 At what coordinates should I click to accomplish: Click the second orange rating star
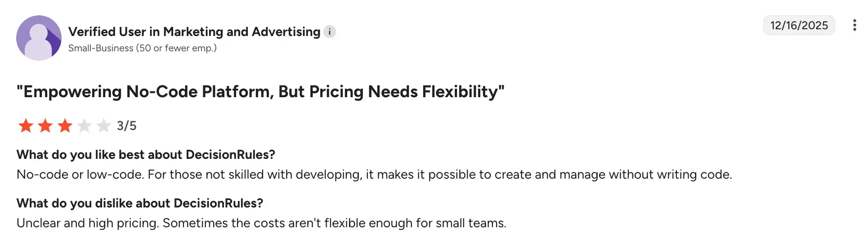point(45,126)
